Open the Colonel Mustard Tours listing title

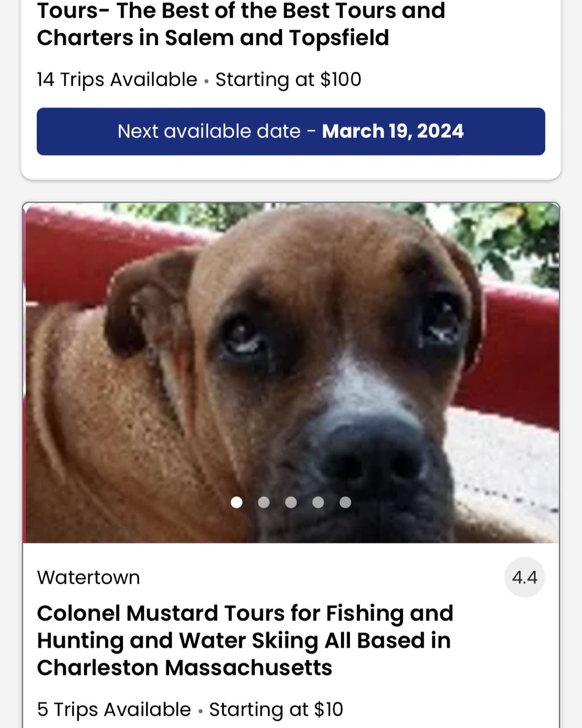pos(245,614)
